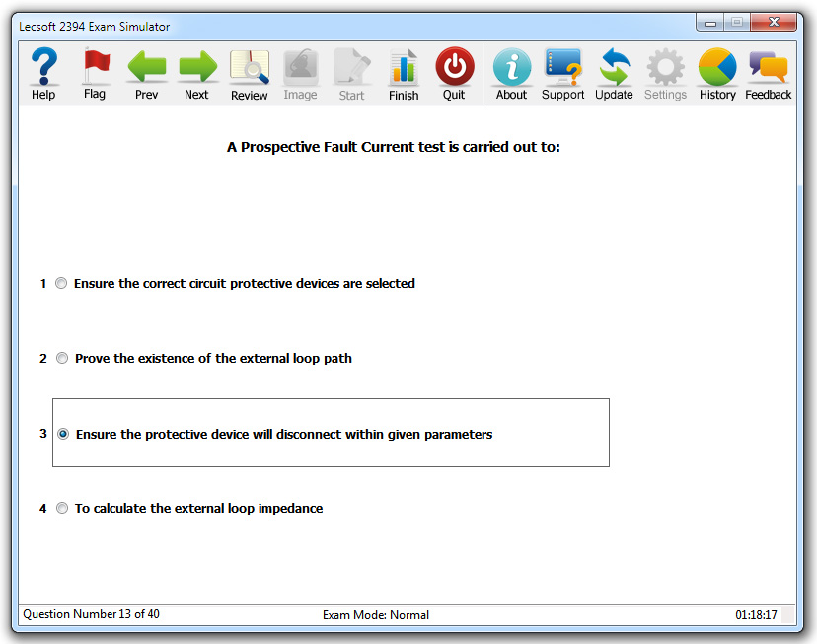Click 'Exam Mode: Normal' in status bar
The width and height of the screenshot is (817, 644).
coord(376,614)
